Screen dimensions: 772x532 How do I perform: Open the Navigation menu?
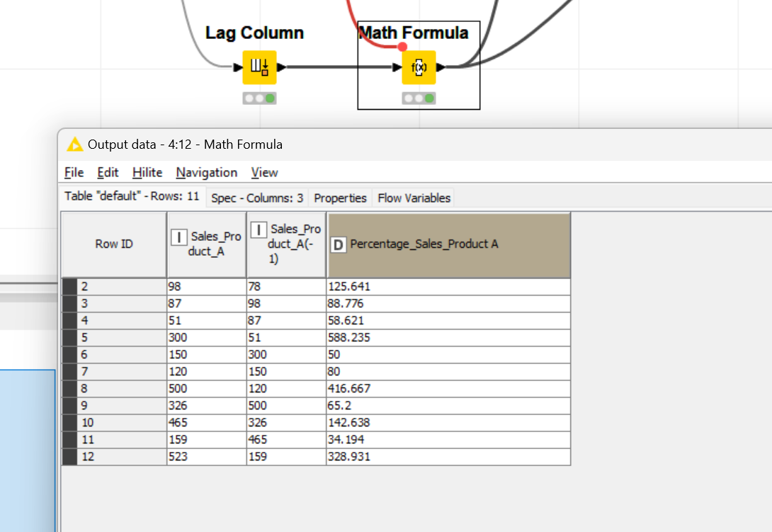coord(207,172)
